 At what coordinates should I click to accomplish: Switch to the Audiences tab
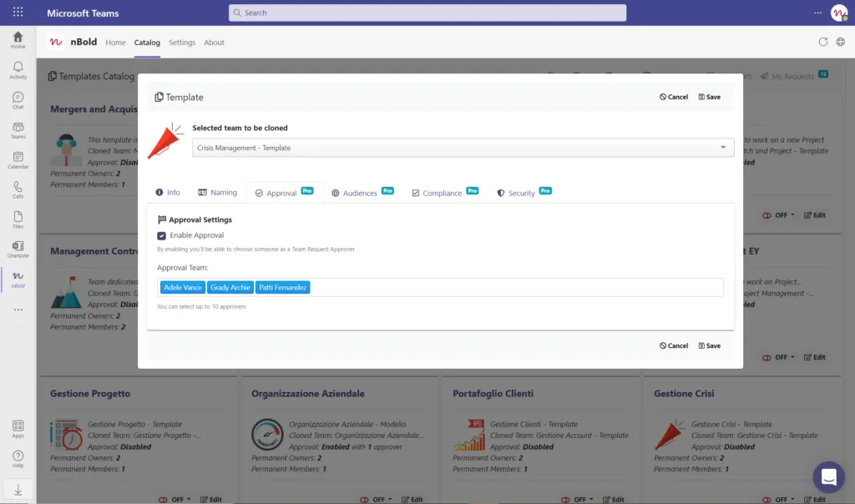coord(362,192)
